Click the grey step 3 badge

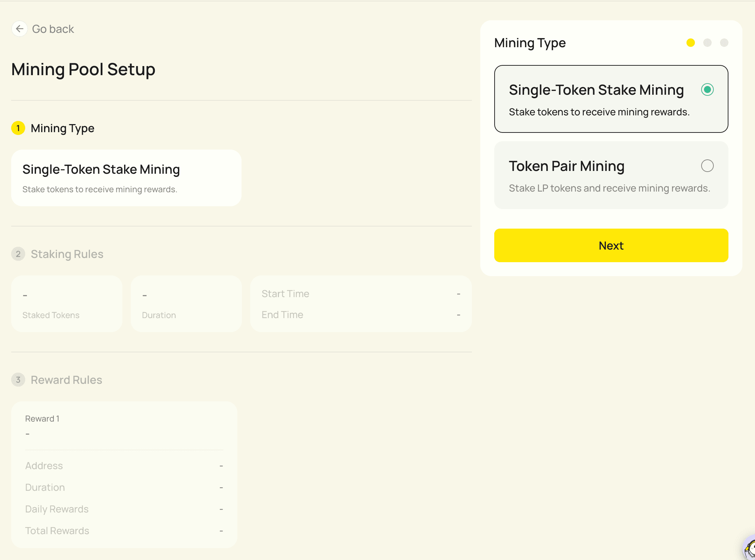pyautogui.click(x=18, y=380)
